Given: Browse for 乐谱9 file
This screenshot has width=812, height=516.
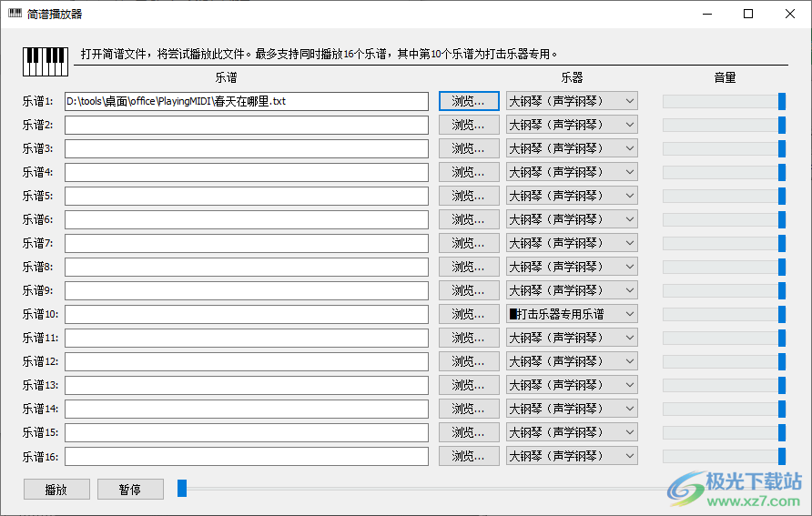Looking at the screenshot, I should pos(469,290).
